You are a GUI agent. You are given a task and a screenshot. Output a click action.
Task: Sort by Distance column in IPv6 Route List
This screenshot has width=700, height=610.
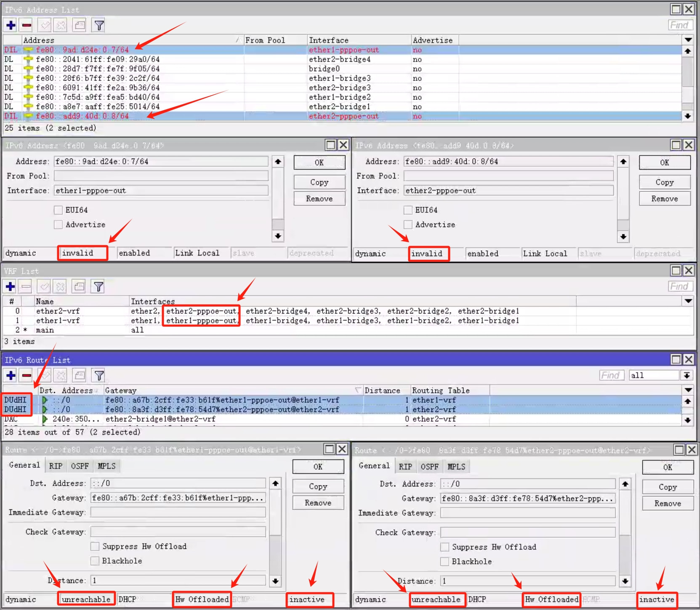[x=386, y=390]
